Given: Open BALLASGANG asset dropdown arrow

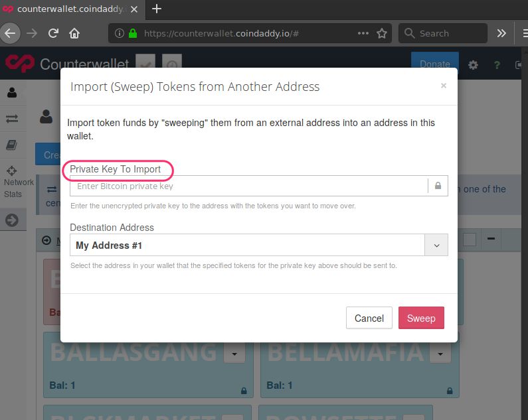Looking at the screenshot, I should [234, 354].
